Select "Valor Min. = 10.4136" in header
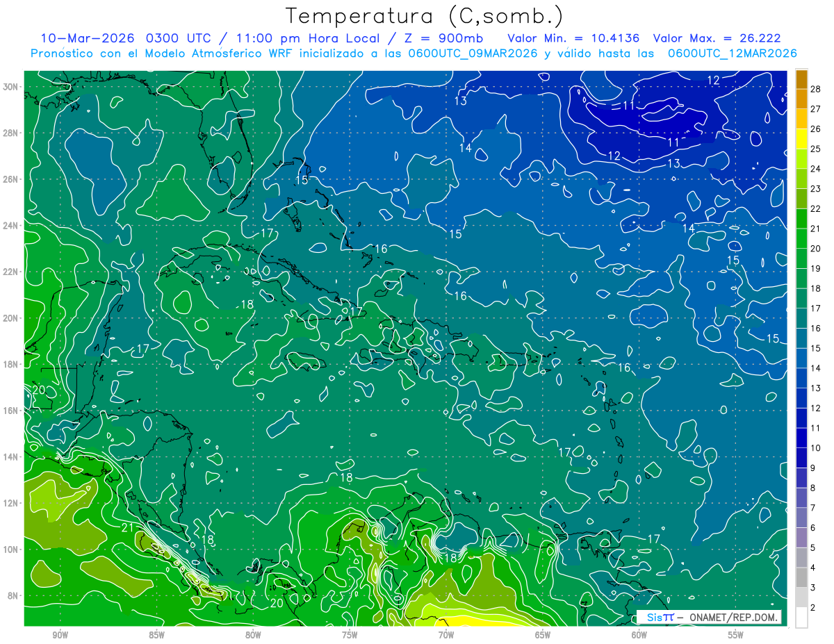 click(x=573, y=38)
